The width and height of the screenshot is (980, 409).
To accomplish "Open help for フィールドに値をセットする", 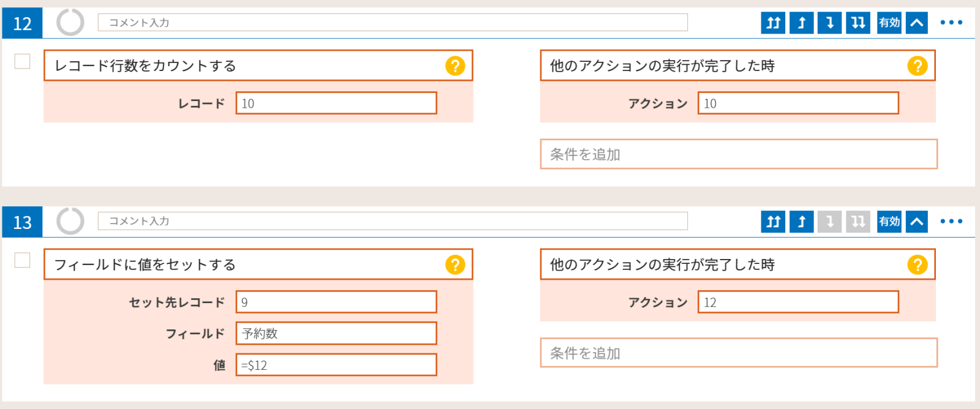I will click(455, 265).
